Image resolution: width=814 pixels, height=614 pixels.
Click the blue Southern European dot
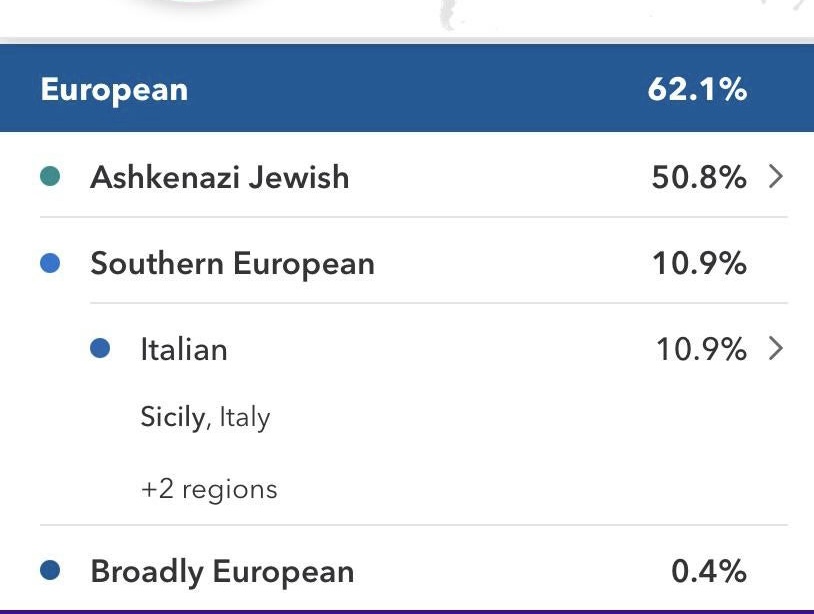coord(50,264)
